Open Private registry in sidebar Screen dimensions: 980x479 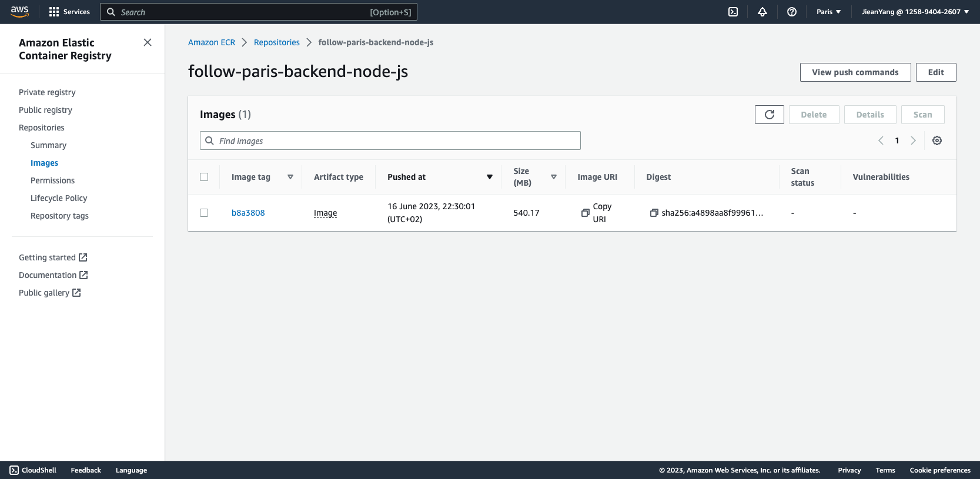[47, 92]
